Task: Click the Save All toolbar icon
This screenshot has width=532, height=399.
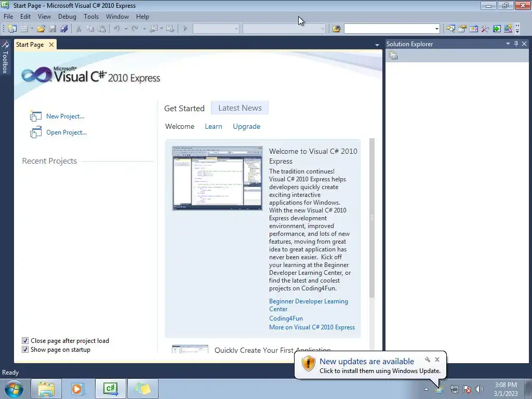Action: (x=64, y=29)
